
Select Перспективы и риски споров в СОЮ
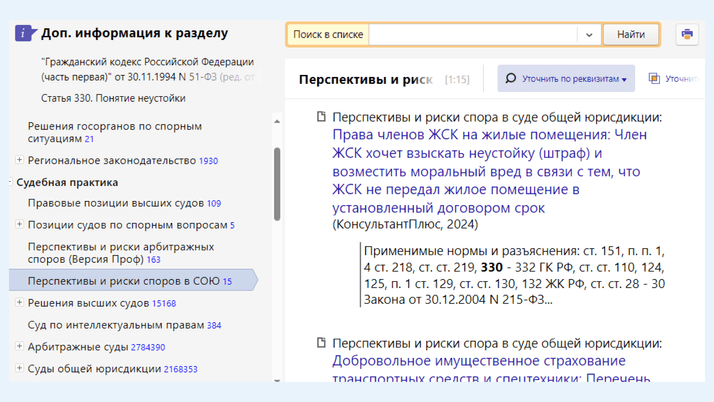click(133, 280)
